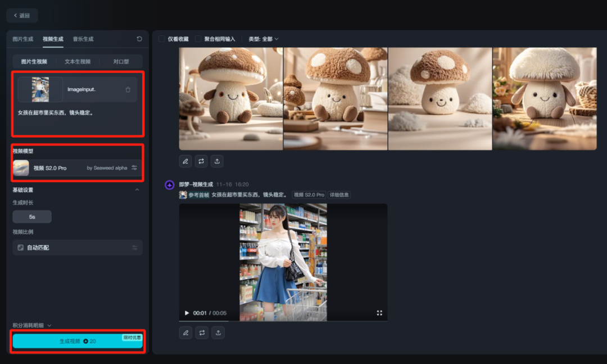Click the edit pencil icon under the video

click(185, 333)
